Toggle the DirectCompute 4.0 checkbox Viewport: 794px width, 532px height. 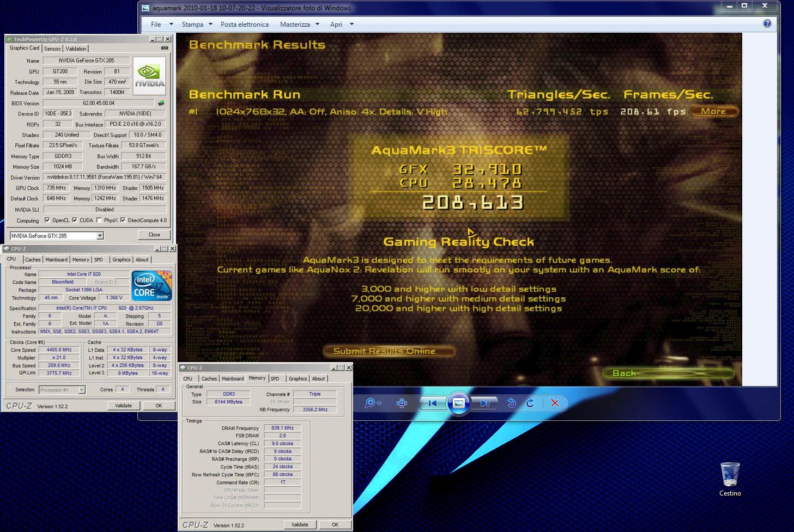pyautogui.click(x=123, y=221)
